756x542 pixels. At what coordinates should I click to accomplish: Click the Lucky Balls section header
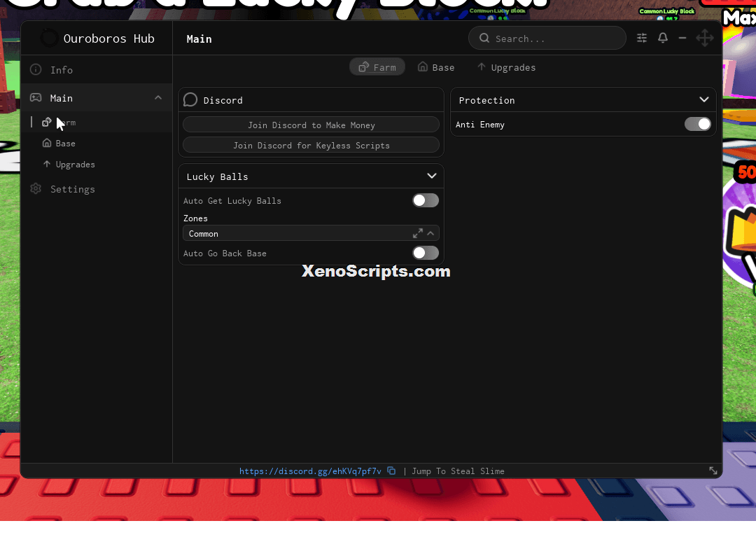[x=311, y=176]
